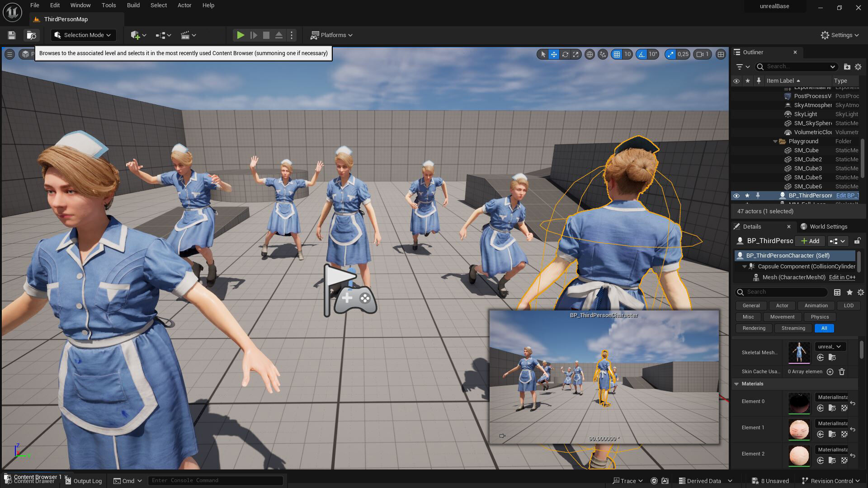
Task: Select the Scale gizmo tool
Action: 576,54
